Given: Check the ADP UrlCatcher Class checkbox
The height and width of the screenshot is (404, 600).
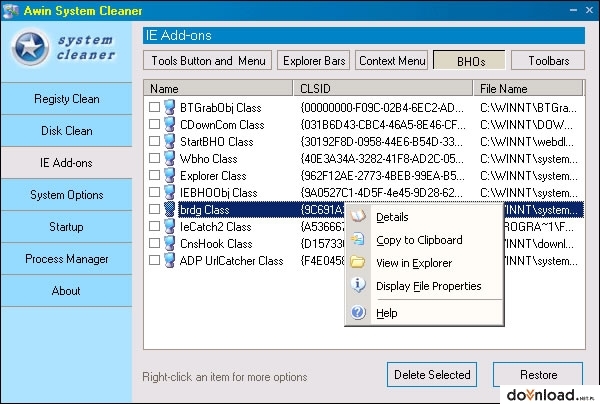Looking at the screenshot, I should (154, 260).
